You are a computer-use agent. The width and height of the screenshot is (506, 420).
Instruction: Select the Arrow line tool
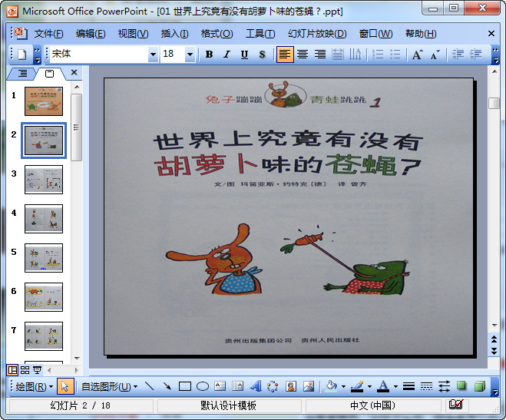pos(167,386)
